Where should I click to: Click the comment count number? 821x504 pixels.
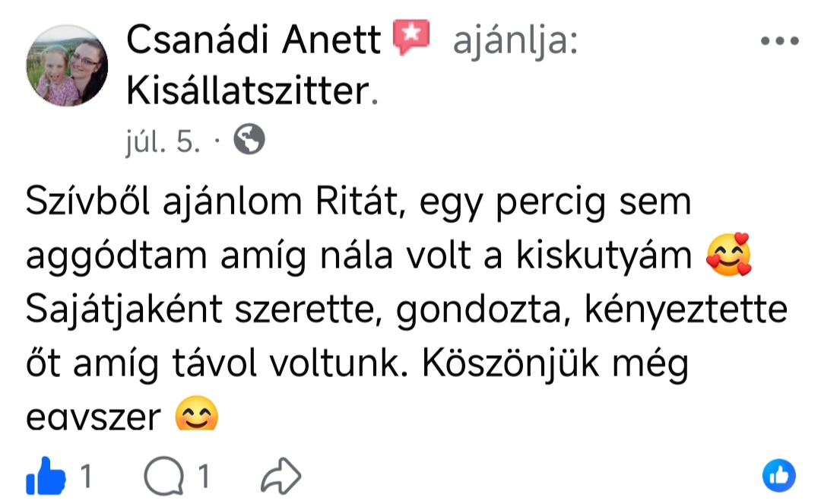pos(203,477)
